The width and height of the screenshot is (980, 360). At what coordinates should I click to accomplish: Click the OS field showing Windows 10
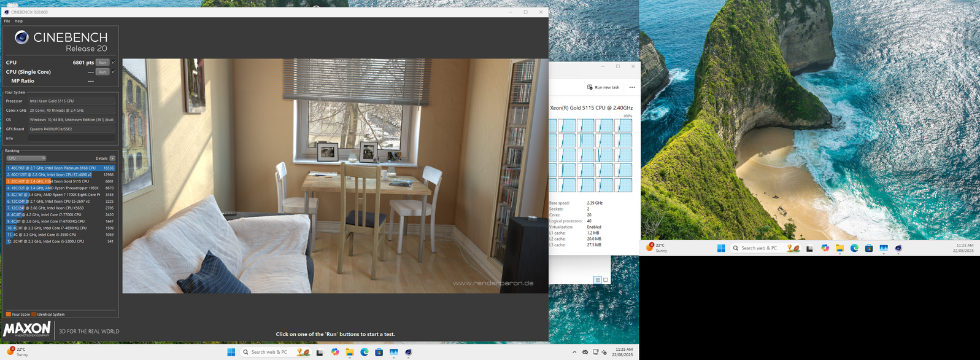(72, 120)
